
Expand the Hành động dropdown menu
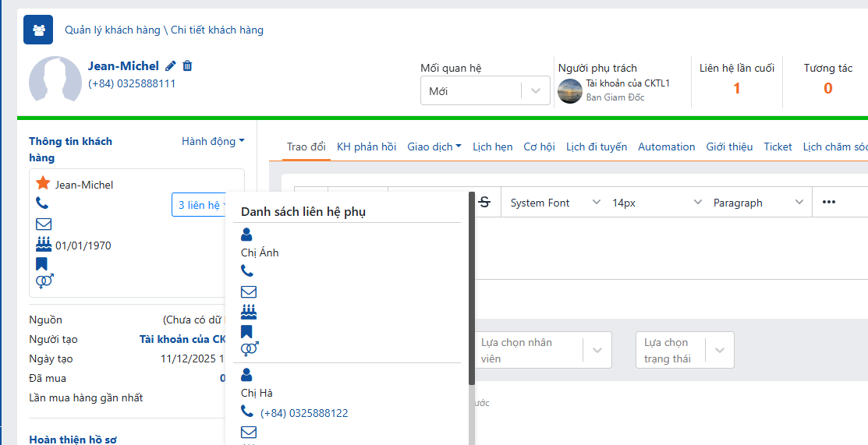(213, 141)
